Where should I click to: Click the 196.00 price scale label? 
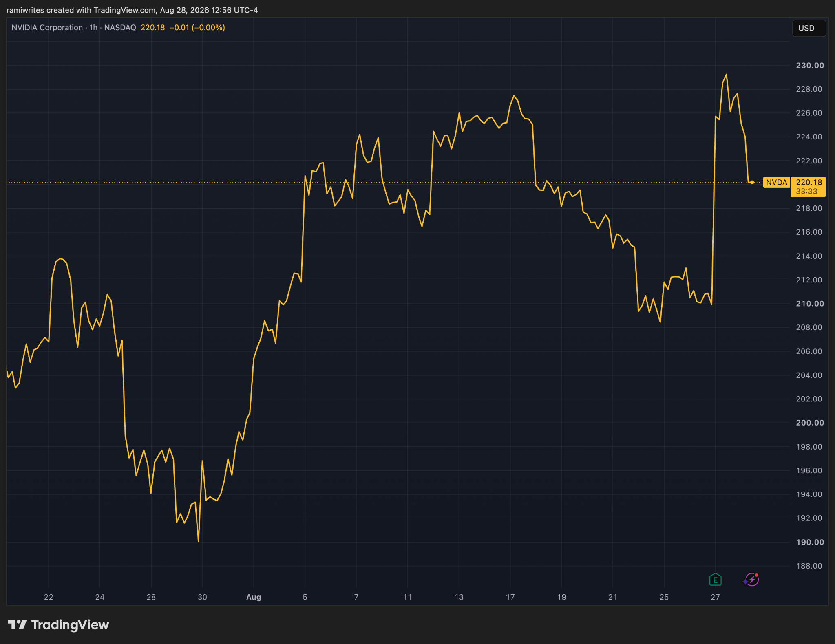(809, 470)
